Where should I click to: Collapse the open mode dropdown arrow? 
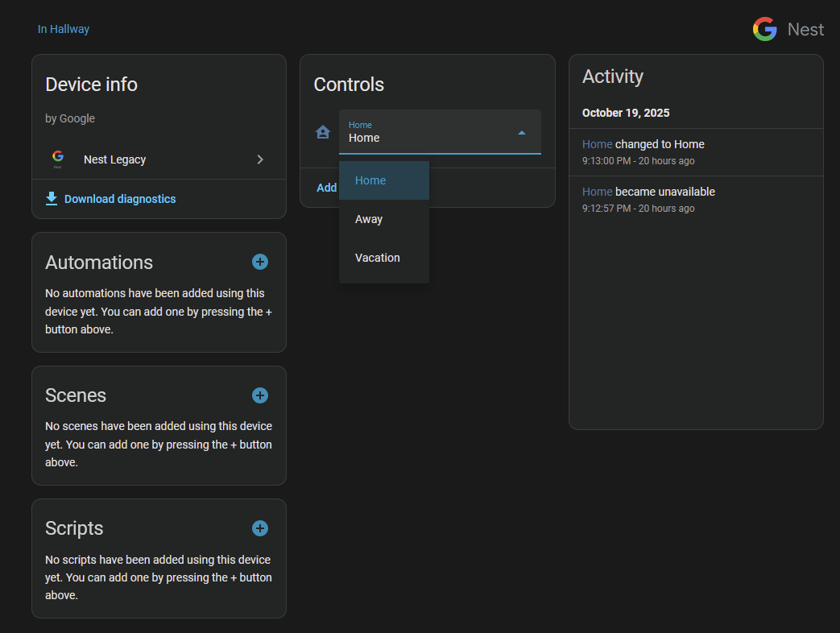pos(520,132)
